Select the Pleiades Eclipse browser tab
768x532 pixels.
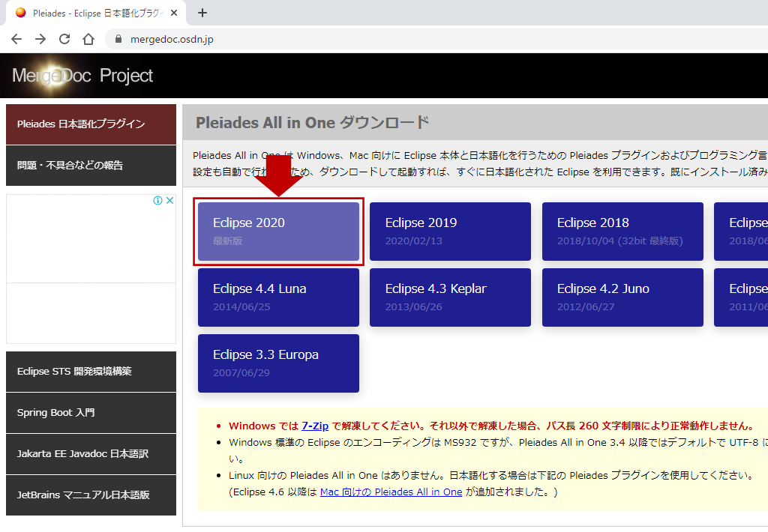tap(96, 13)
